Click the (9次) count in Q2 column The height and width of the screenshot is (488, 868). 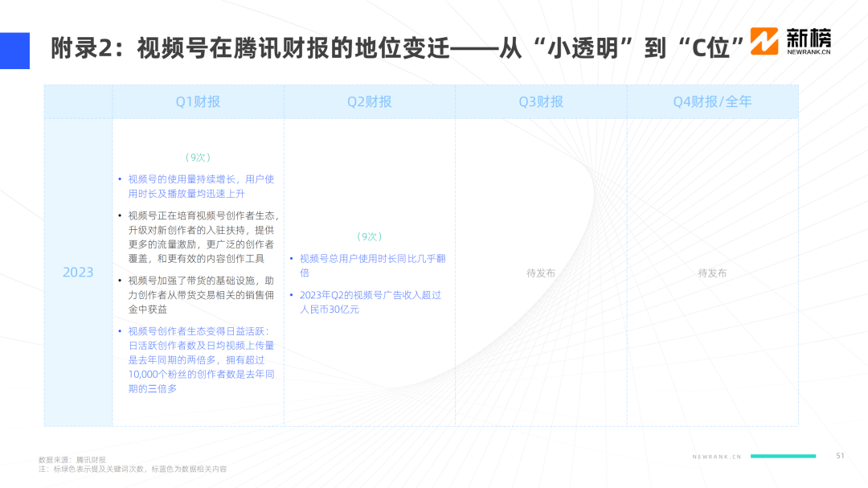tap(369, 236)
